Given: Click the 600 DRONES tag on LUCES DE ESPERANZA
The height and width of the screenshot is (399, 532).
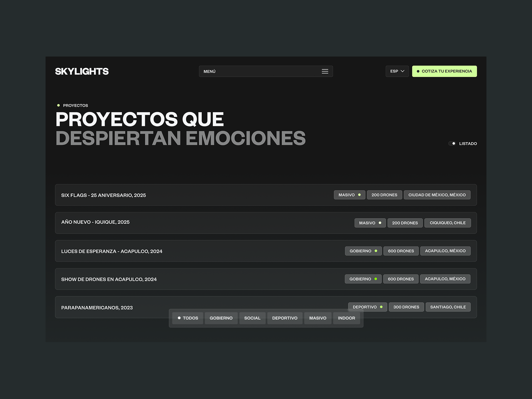Looking at the screenshot, I should click(401, 251).
